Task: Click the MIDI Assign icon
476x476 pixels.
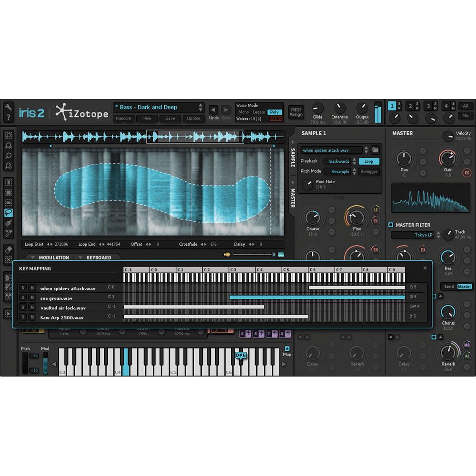Action: [296, 111]
